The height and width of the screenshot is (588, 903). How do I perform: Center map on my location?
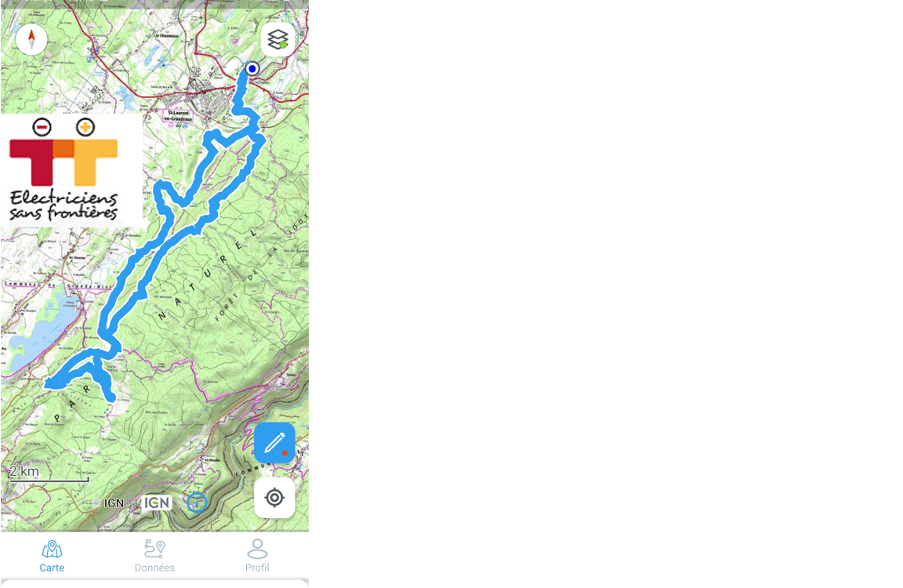point(274,498)
